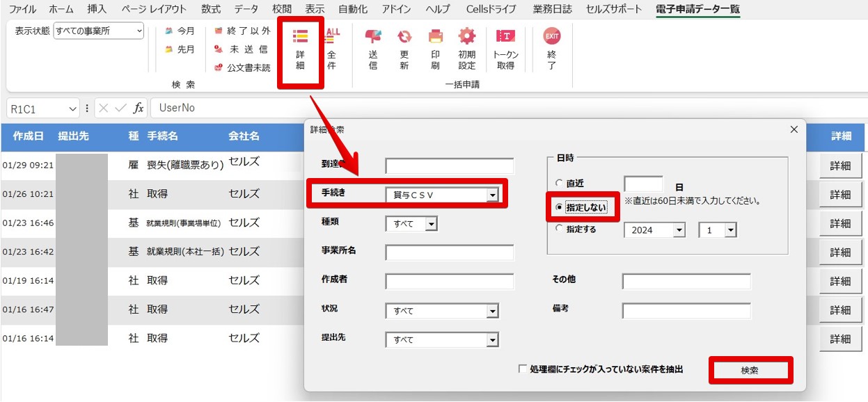Click the その他 input field
The height and width of the screenshot is (402, 868).
pos(686,282)
